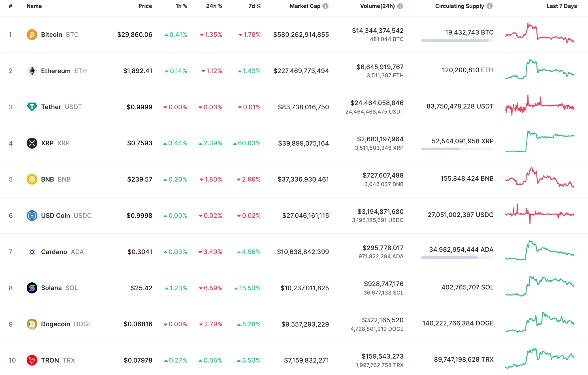Image resolution: width=588 pixels, height=375 pixels.
Task: Click the Dogecoin DOGE logo
Action: (x=32, y=324)
